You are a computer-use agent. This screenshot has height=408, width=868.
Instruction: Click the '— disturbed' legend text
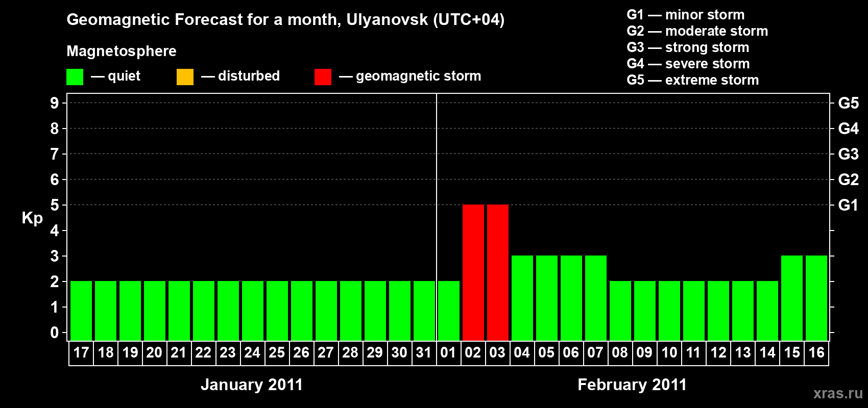point(240,76)
